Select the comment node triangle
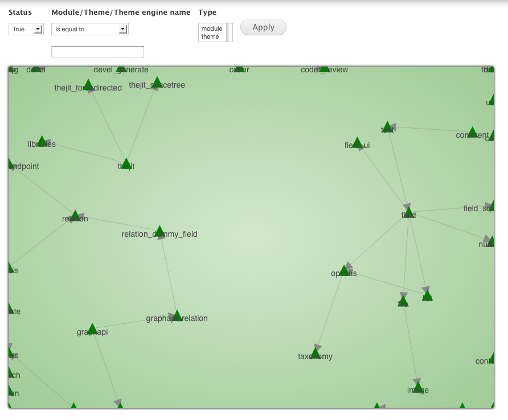 (x=472, y=133)
